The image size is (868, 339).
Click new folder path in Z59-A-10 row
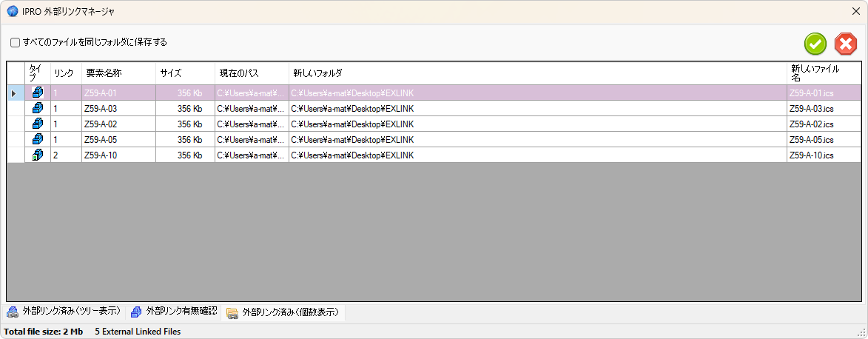[537, 155]
